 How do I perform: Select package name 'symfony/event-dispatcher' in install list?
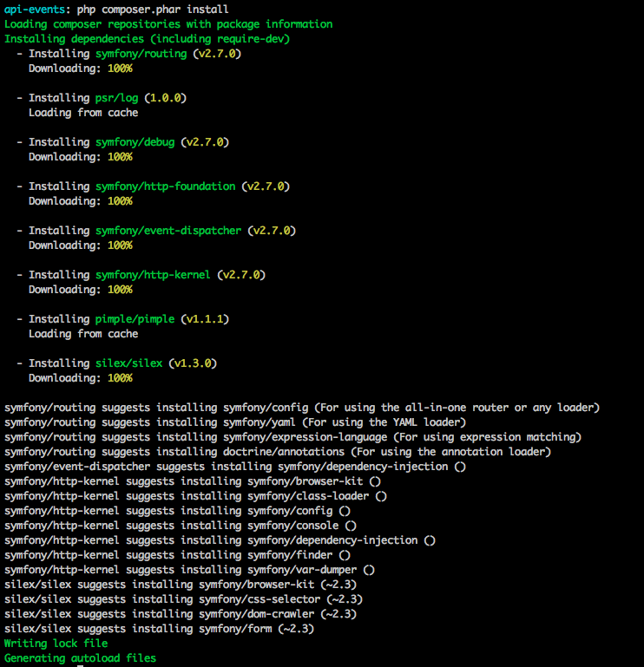coord(168,231)
